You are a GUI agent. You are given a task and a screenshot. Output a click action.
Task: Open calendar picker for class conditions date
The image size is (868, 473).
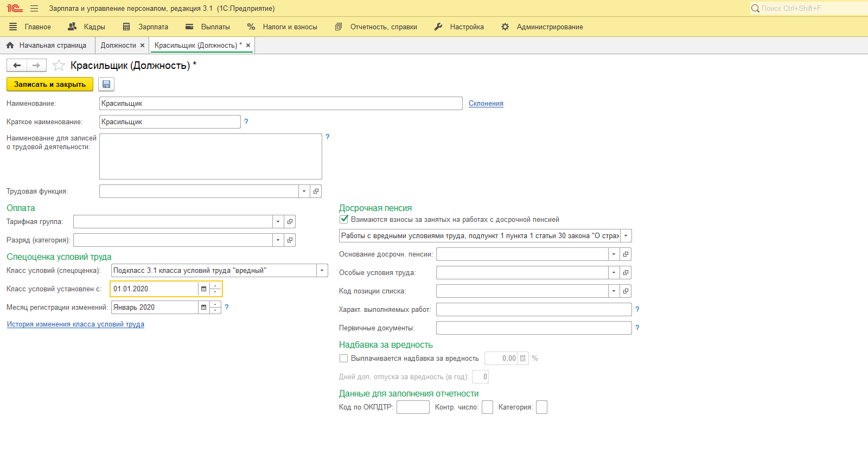tap(203, 289)
